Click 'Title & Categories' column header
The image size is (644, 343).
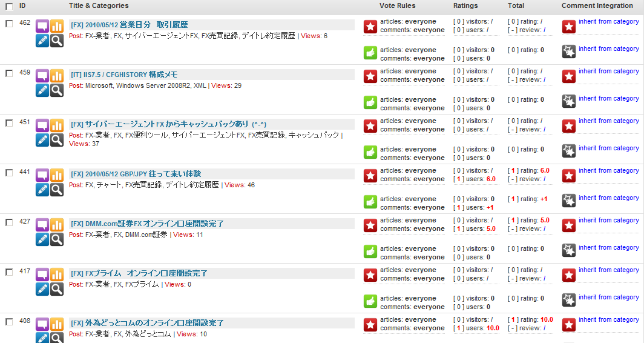pos(99,5)
